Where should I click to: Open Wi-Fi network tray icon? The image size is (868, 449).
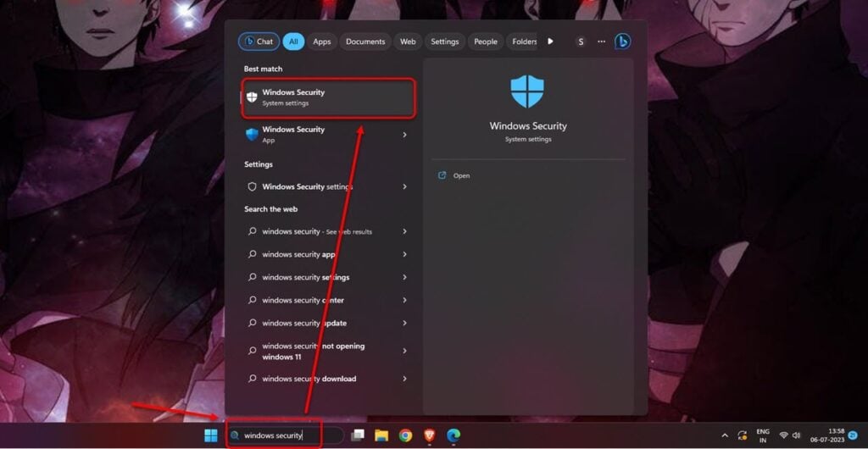point(784,435)
